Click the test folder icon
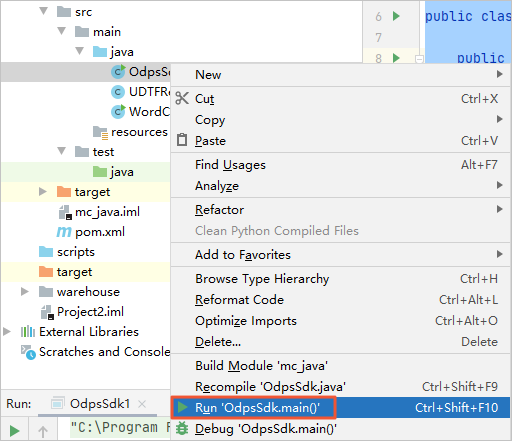Image resolution: width=512 pixels, height=441 pixels. [x=82, y=152]
